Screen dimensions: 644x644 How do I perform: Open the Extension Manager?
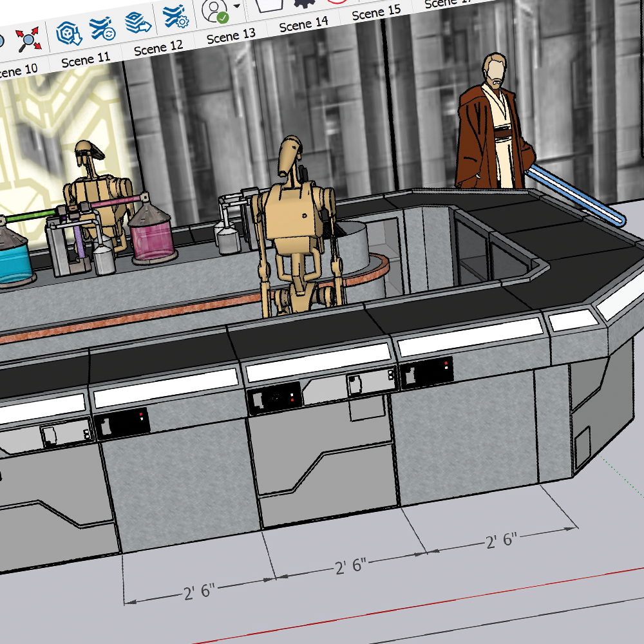pos(175,16)
